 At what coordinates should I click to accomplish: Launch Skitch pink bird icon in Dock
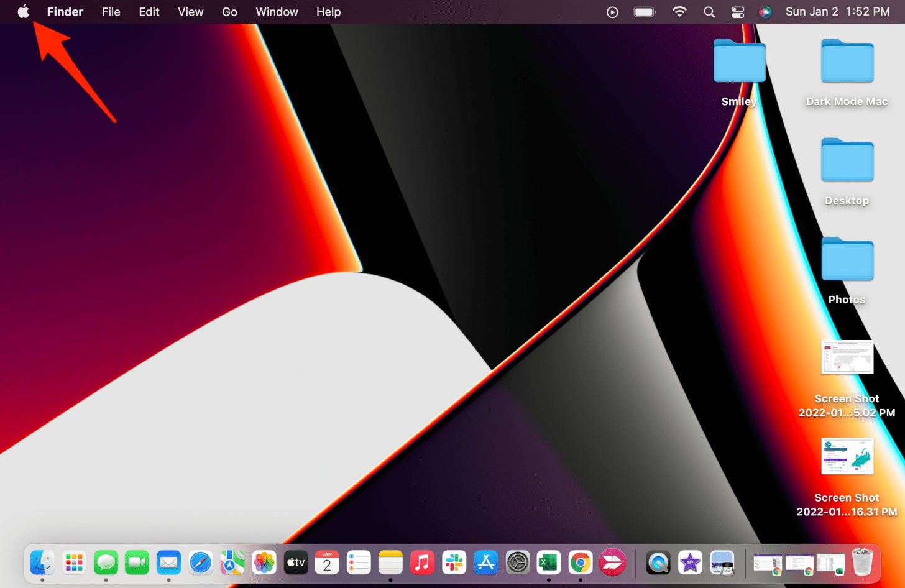pos(612,563)
